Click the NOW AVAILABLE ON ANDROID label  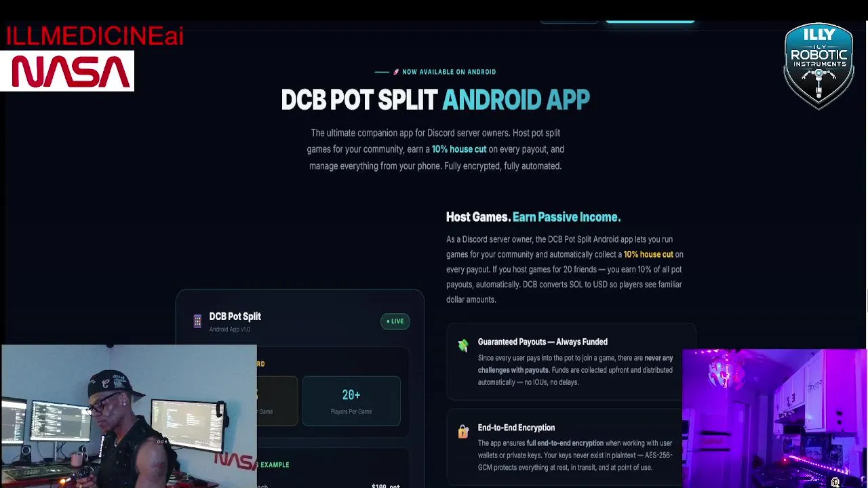tap(449, 72)
